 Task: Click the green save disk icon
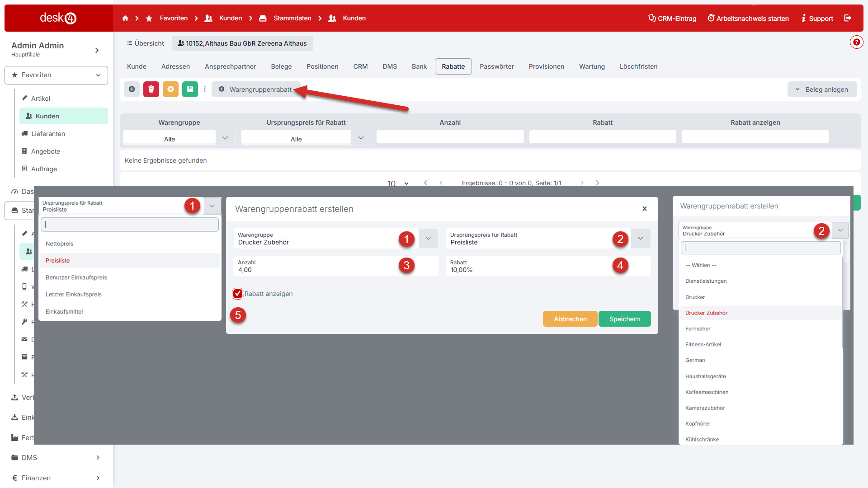click(x=190, y=89)
